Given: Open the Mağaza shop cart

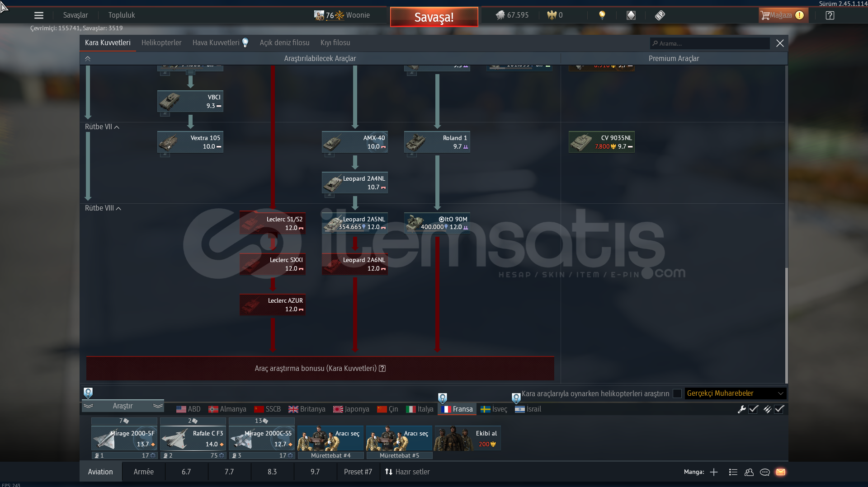Looking at the screenshot, I should click(783, 15).
